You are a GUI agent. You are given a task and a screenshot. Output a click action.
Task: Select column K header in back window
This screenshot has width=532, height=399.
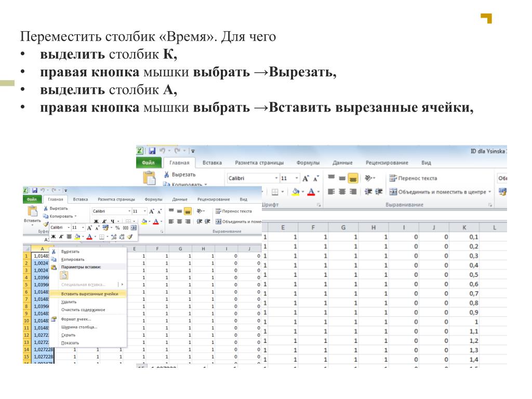[x=464, y=228]
